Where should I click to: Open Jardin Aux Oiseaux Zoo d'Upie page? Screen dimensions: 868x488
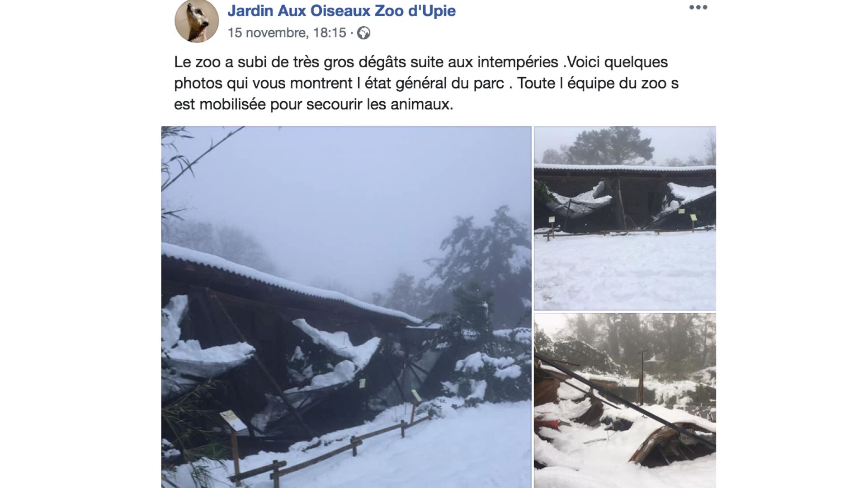341,10
